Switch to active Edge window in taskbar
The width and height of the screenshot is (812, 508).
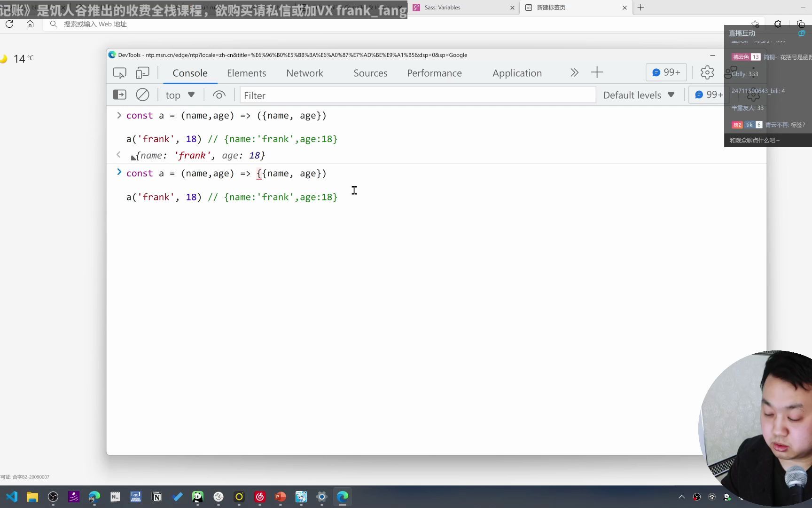click(343, 497)
